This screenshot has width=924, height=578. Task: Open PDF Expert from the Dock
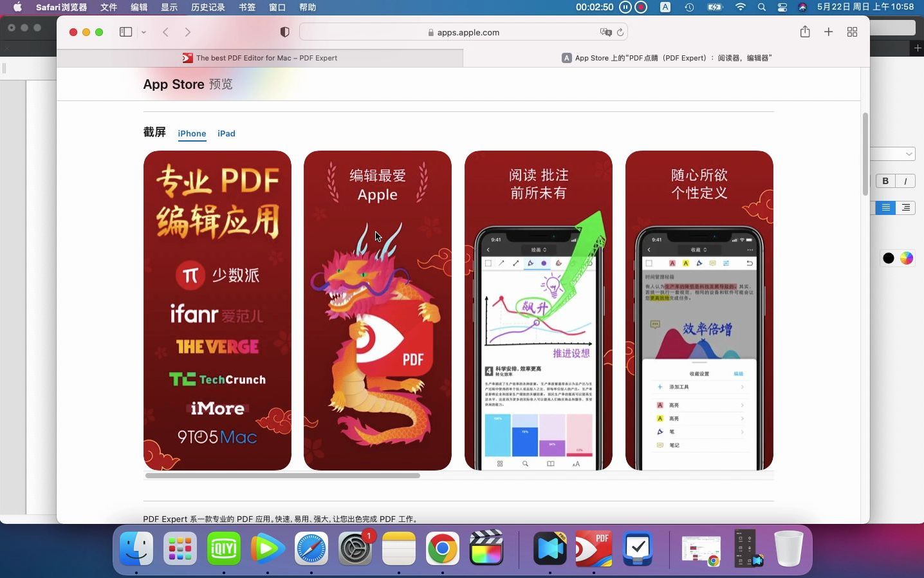(x=593, y=548)
